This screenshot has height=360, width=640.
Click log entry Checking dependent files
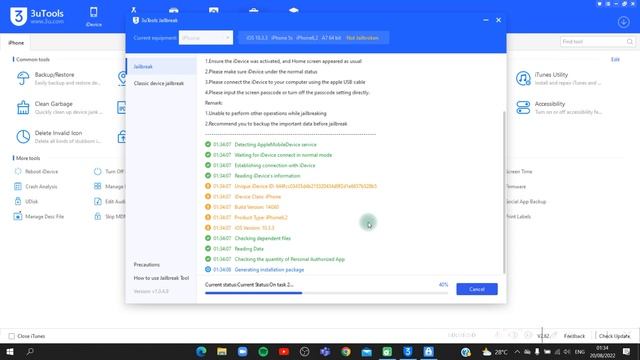[262, 238]
